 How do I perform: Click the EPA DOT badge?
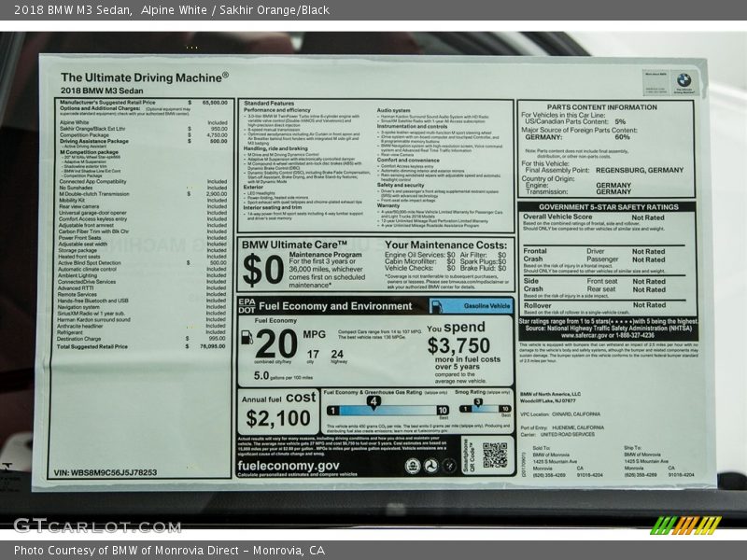click(x=247, y=305)
